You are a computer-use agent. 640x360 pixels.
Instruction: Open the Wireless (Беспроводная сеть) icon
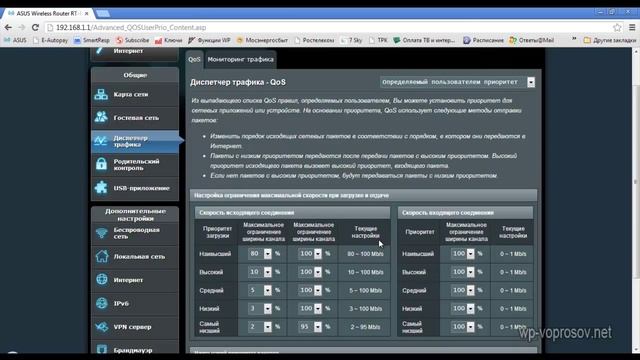tap(101, 233)
